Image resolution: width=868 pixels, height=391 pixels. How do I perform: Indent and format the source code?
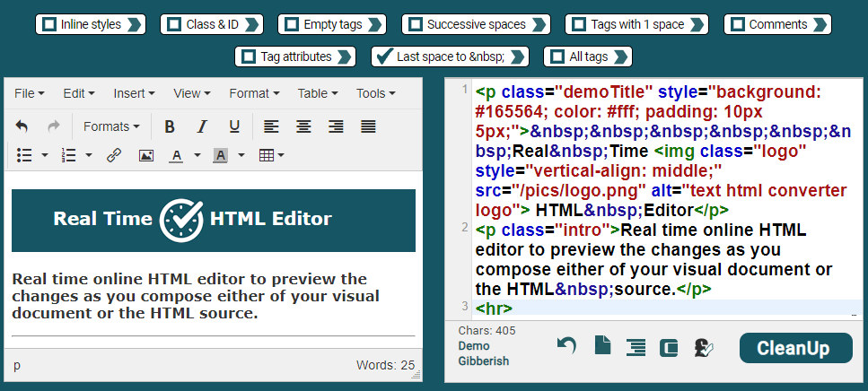pos(636,347)
